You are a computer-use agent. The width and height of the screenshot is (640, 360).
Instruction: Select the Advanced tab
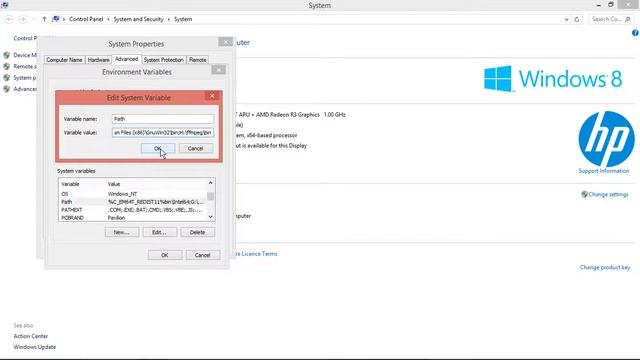point(127,59)
